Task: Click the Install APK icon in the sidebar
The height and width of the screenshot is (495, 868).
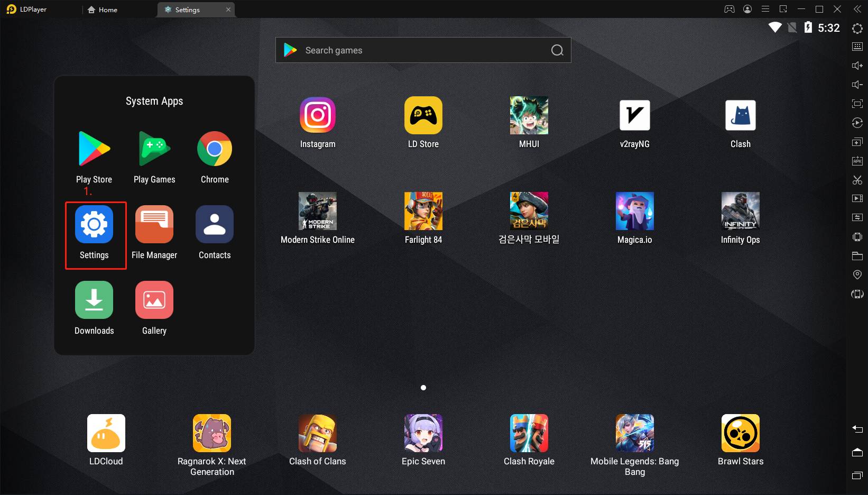Action: pos(857,161)
